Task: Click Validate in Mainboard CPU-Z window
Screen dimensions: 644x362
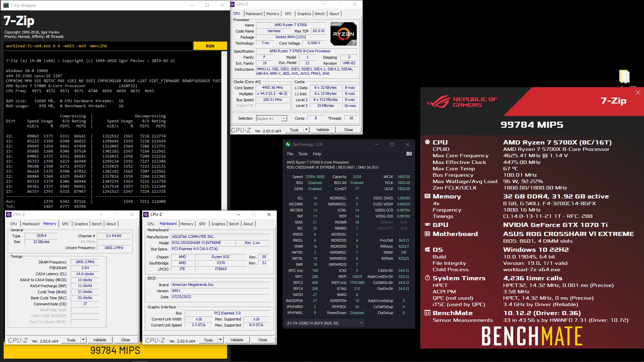Action: tap(237, 340)
